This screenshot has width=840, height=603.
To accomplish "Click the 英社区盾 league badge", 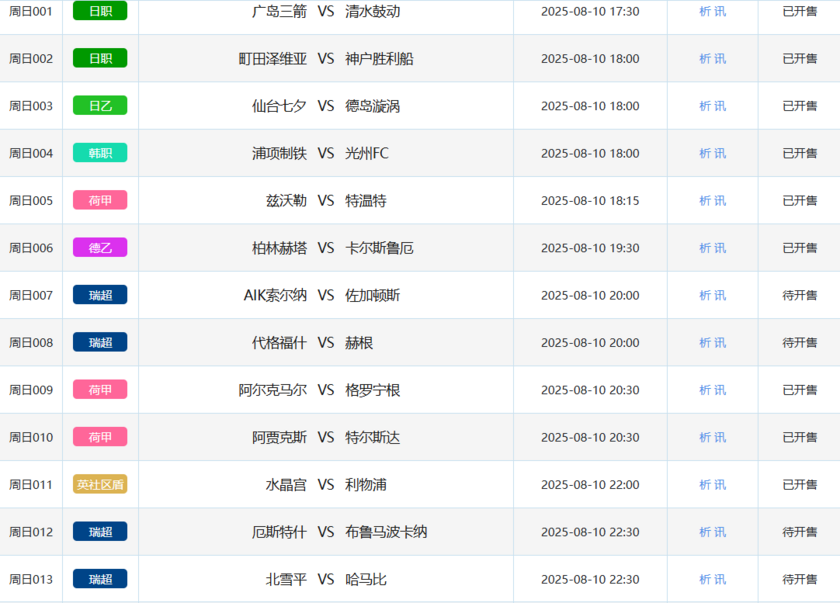I will (100, 484).
